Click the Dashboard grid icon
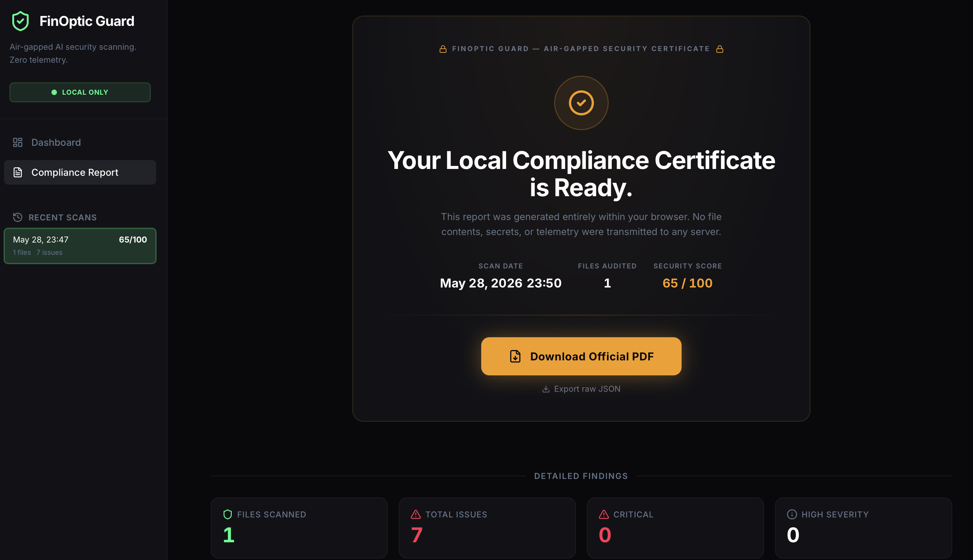 point(18,142)
